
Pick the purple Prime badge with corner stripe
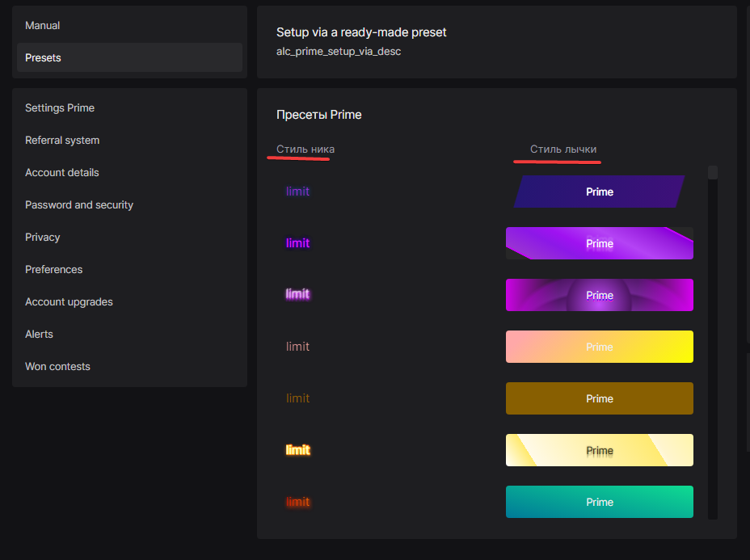point(599,243)
